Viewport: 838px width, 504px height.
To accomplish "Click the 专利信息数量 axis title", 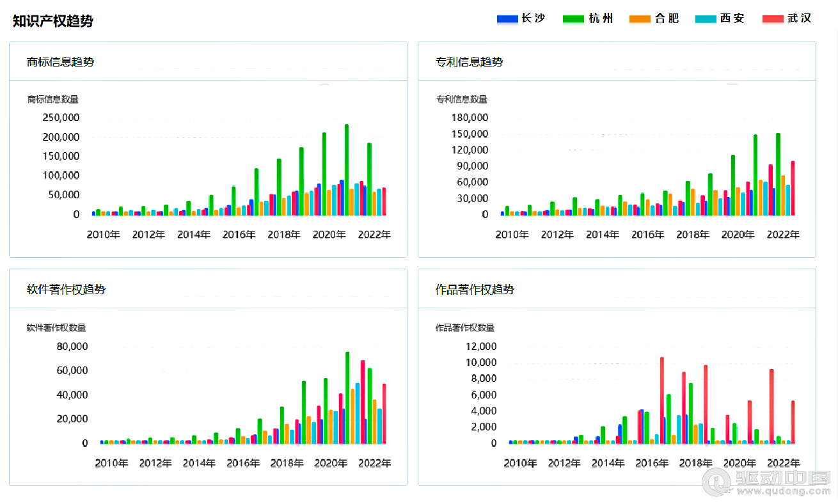I will (462, 99).
